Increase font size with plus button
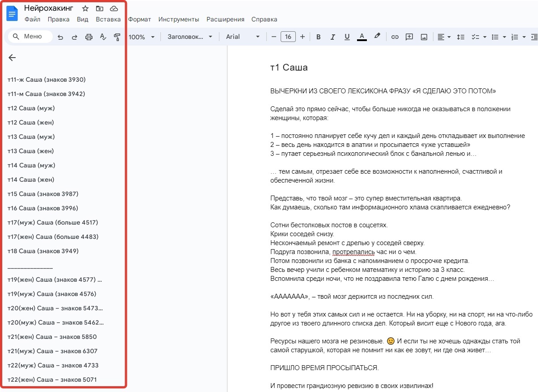538x392 pixels. point(303,37)
